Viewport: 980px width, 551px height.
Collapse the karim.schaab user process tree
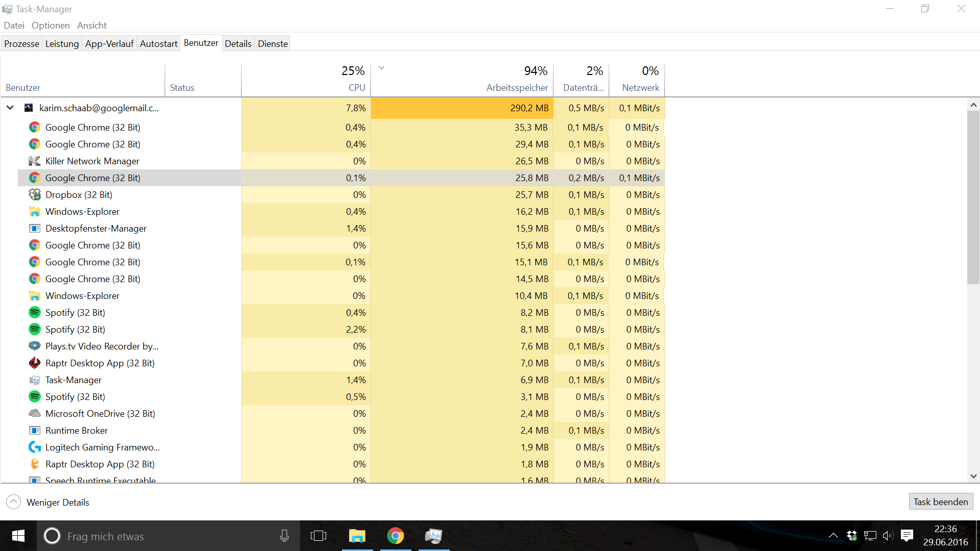point(10,108)
